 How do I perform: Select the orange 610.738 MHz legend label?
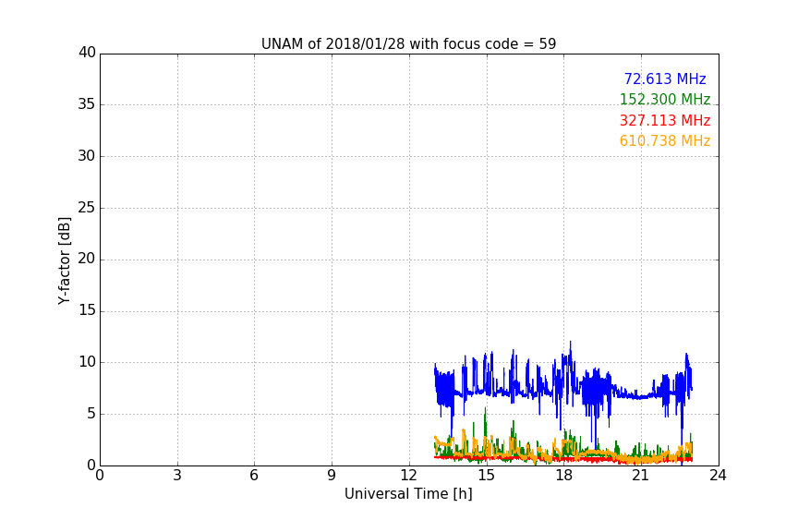point(664,141)
